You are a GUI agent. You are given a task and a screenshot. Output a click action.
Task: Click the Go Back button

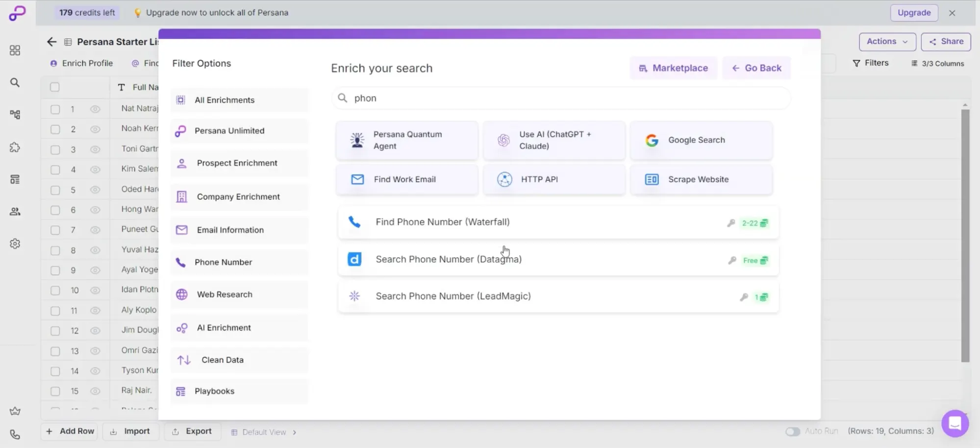coord(756,68)
